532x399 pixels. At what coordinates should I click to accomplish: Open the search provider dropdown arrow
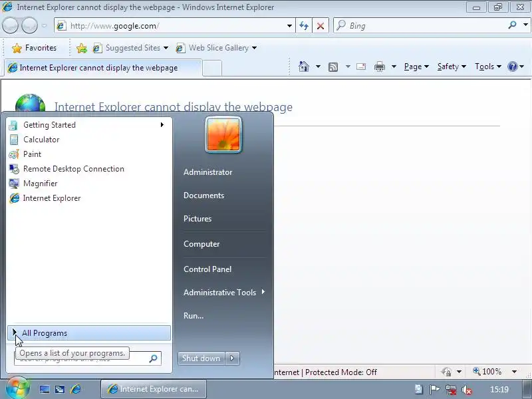coord(525,25)
